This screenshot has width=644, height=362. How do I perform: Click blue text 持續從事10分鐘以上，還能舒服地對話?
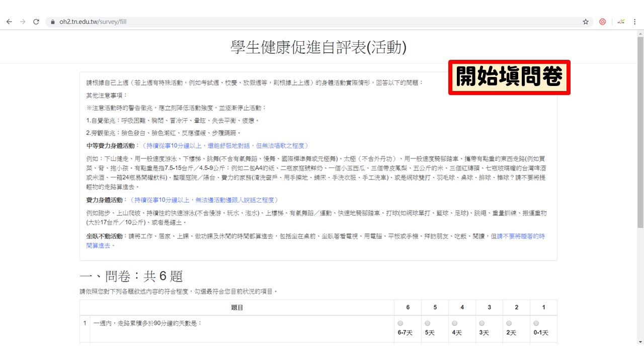coord(200,146)
